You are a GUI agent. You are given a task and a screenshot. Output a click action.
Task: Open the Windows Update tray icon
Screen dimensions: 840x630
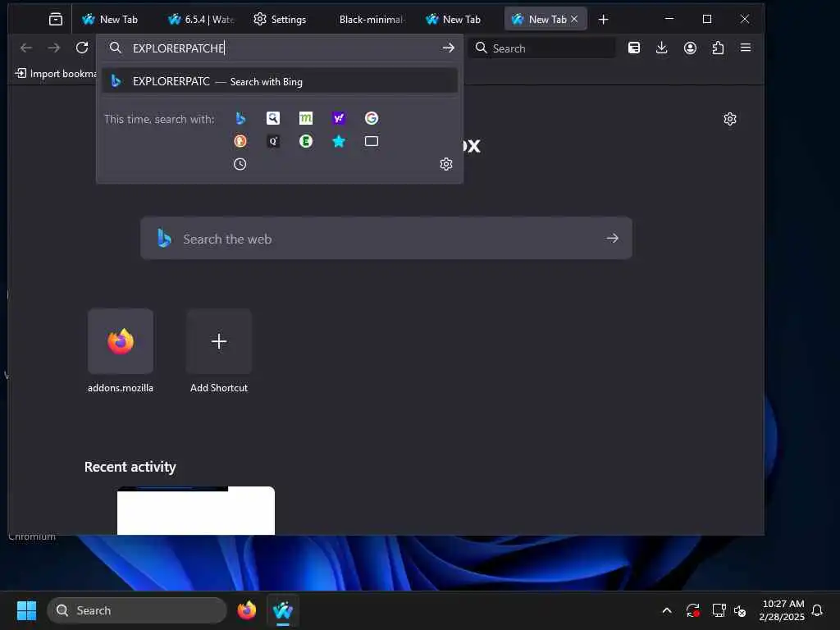tap(692, 610)
